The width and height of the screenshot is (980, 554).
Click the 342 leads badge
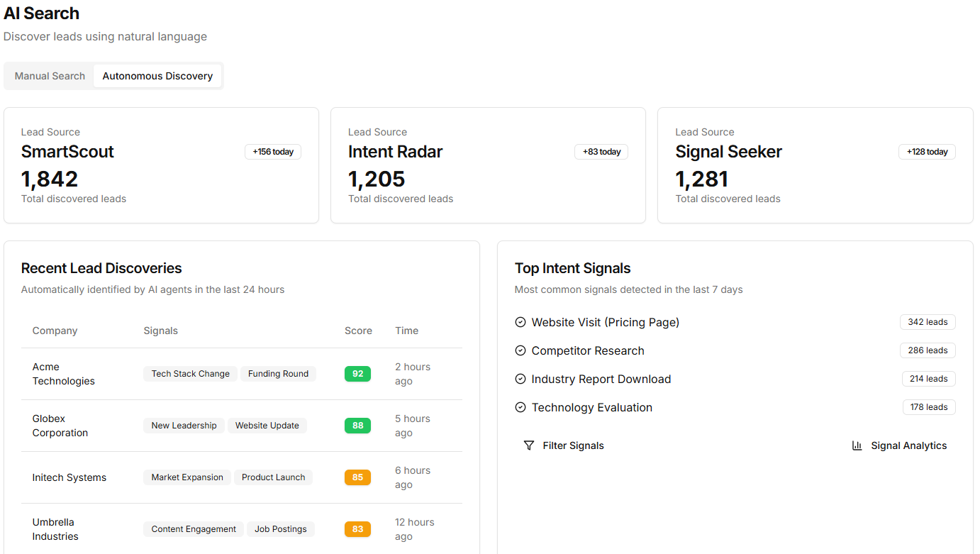[928, 322]
